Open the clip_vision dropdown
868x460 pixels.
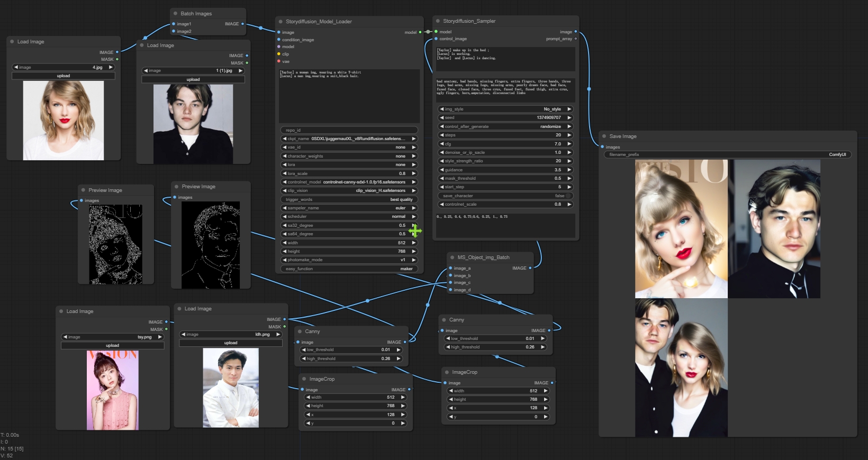pos(349,190)
